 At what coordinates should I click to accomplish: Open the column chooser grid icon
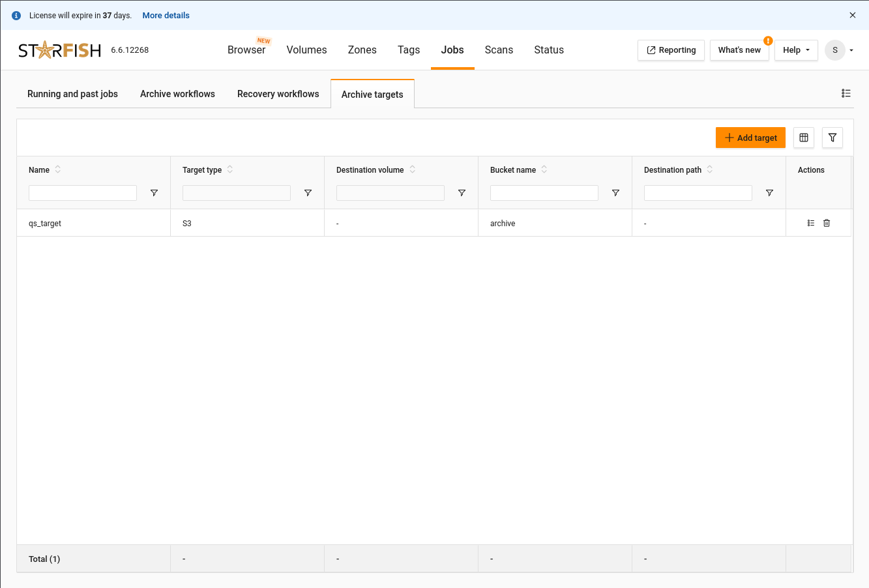pyautogui.click(x=804, y=138)
